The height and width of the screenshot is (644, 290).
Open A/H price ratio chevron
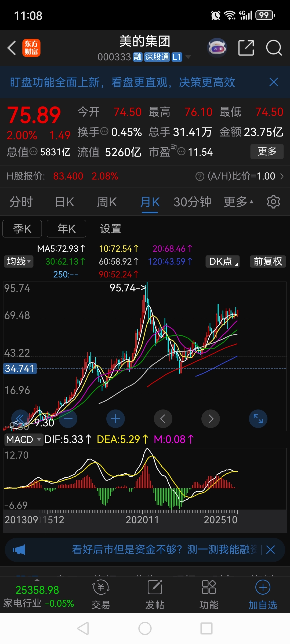(282, 176)
